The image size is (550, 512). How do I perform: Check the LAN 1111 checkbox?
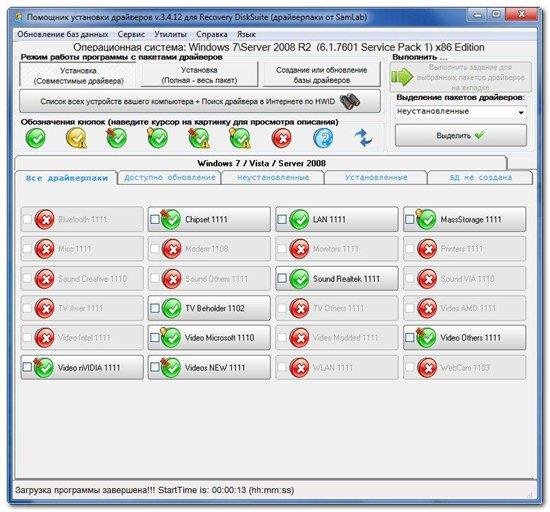point(282,220)
